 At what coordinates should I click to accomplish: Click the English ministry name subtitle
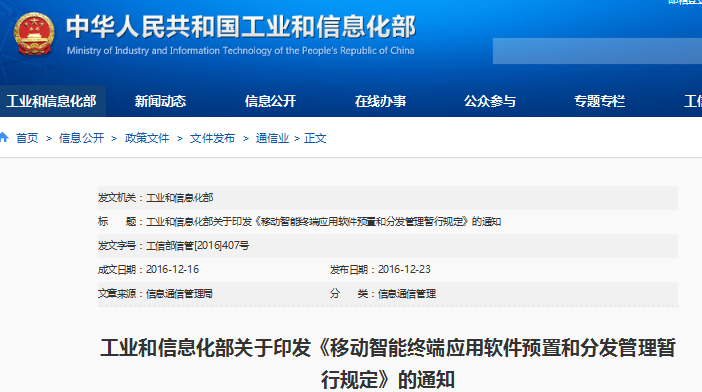(240, 51)
